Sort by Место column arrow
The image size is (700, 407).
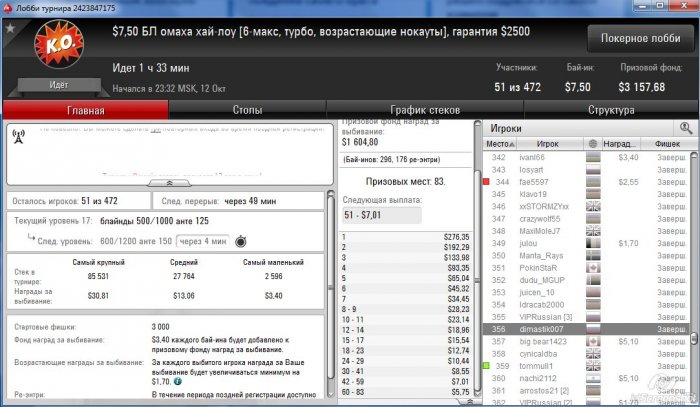tap(512, 144)
